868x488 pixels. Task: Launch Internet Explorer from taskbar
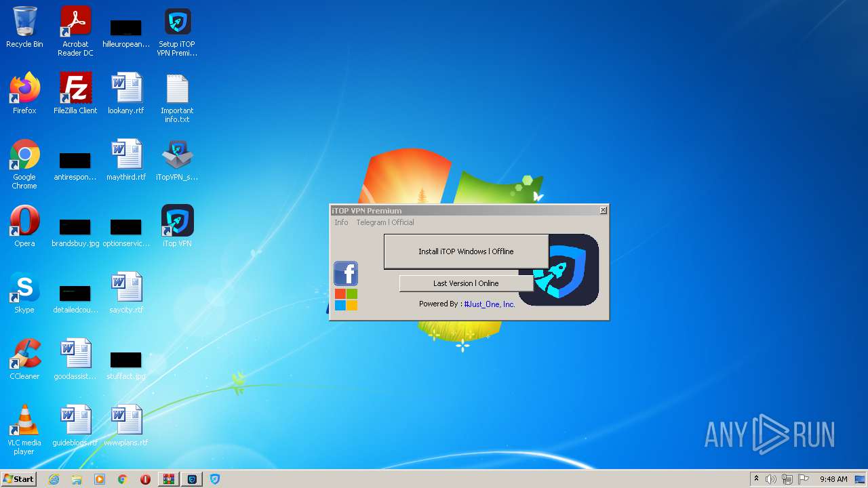(54, 479)
